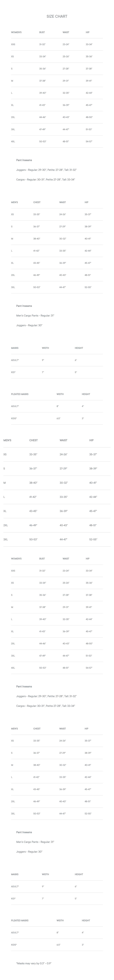Click the first Cargos inseam line under the top women's table
Image resolution: width=114 pixels, height=980 pixels.
45,180
